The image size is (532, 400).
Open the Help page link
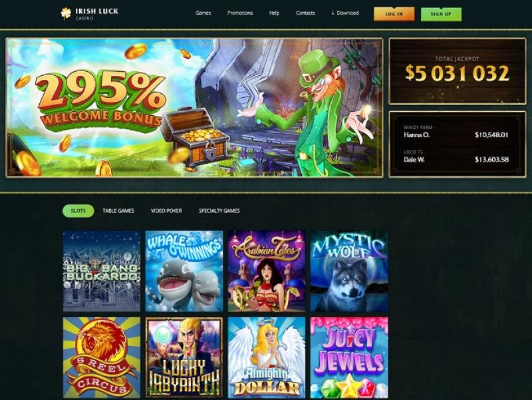(x=274, y=13)
